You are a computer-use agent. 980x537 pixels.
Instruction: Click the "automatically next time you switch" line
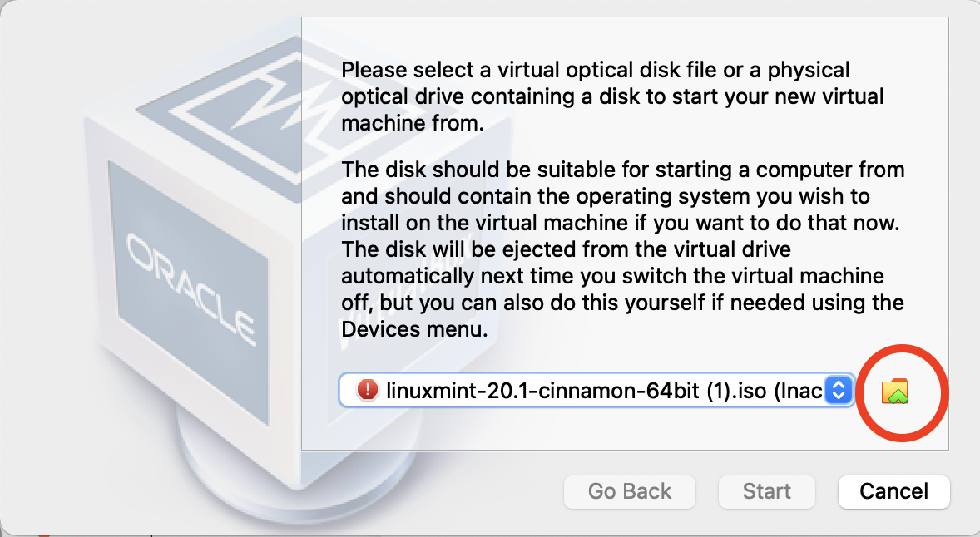(x=611, y=275)
